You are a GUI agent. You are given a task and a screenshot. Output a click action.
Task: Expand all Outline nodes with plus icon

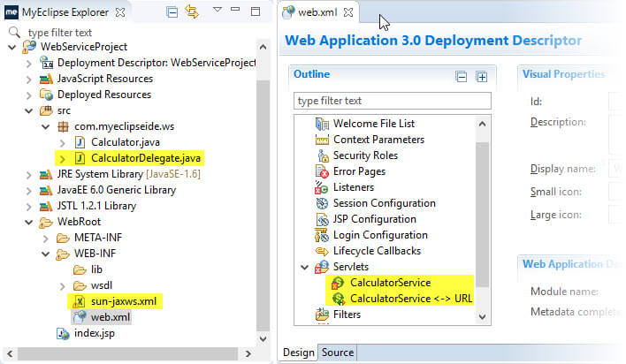[x=482, y=76]
